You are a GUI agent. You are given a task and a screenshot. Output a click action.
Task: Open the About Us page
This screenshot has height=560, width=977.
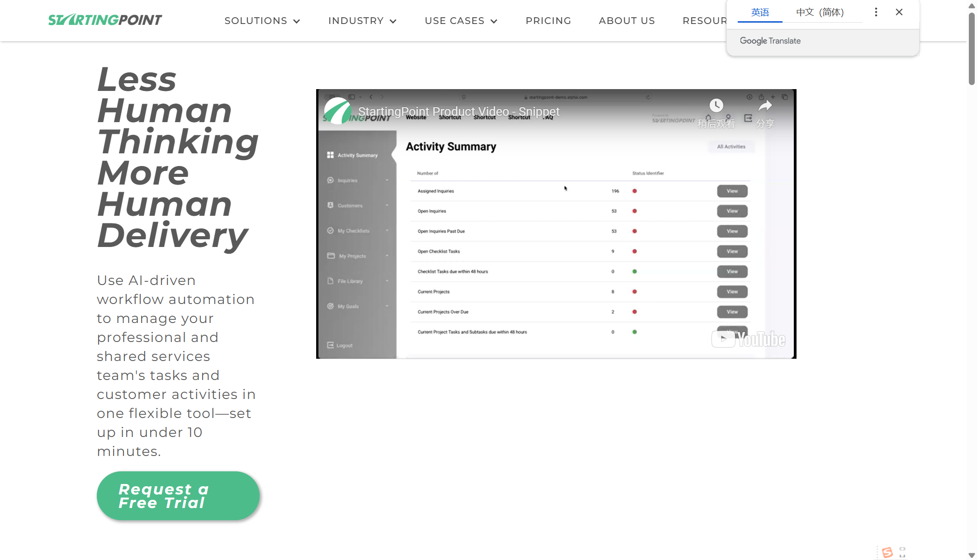coord(626,21)
